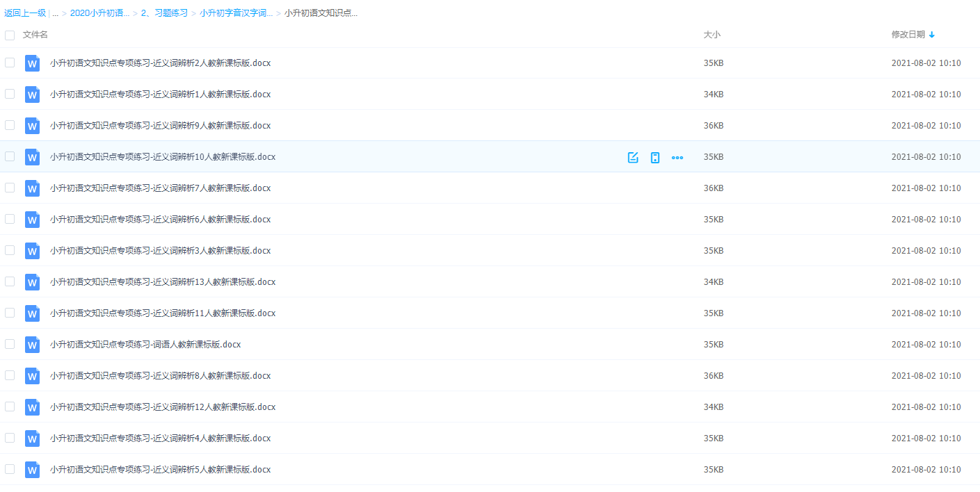Expand the collapsed breadcrumb ellipsis

(55, 13)
